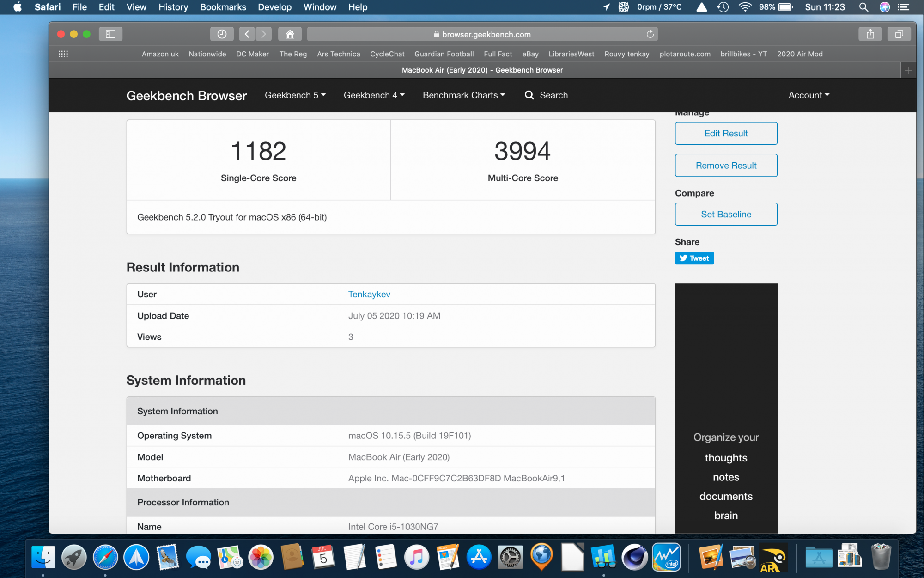Screen dimensions: 924x578
Task: Open Trash in the Dock
Action: click(x=881, y=557)
